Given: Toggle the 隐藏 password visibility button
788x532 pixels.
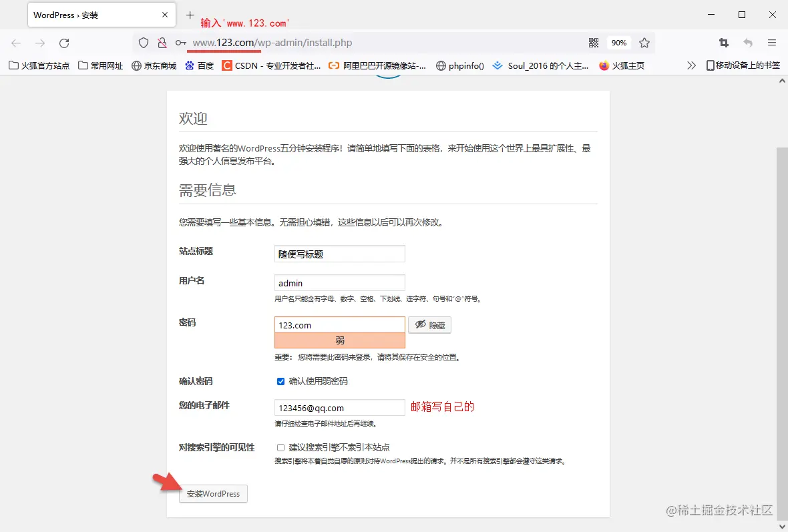Looking at the screenshot, I should click(x=429, y=325).
